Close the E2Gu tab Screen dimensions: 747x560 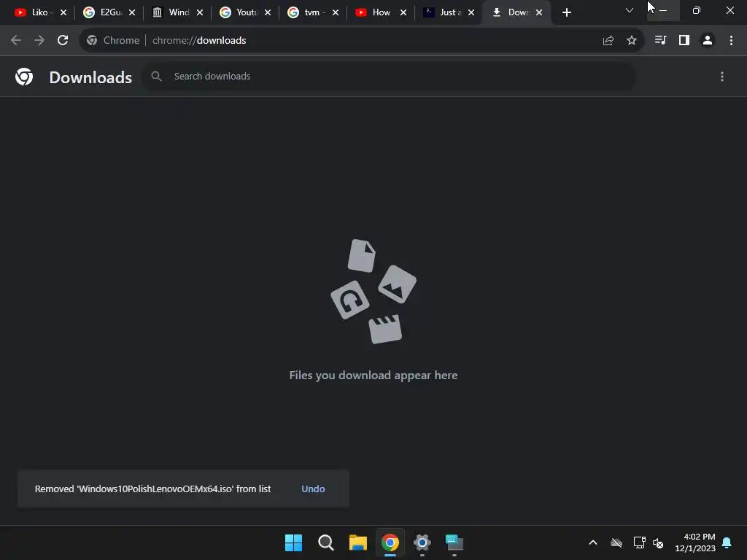tap(132, 12)
